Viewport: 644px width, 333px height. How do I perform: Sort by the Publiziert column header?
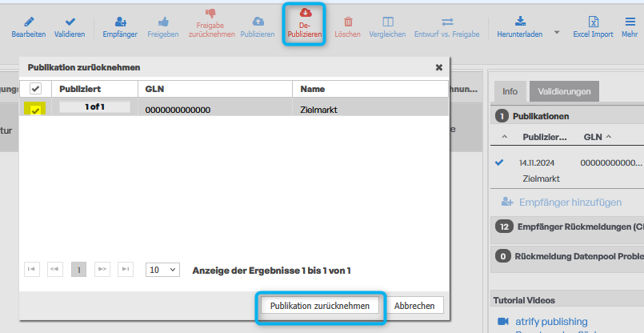(x=80, y=89)
